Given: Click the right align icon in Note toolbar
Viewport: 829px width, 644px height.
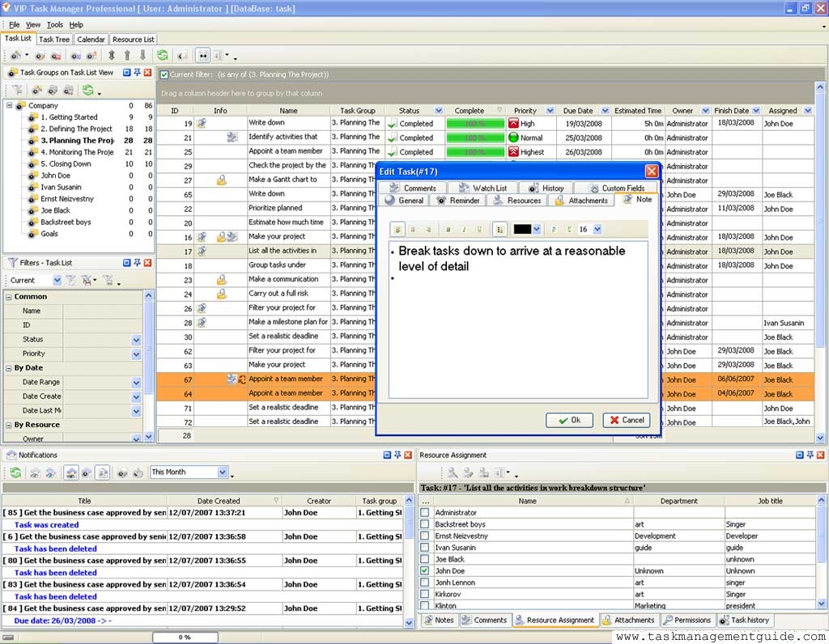Looking at the screenshot, I should 428,229.
